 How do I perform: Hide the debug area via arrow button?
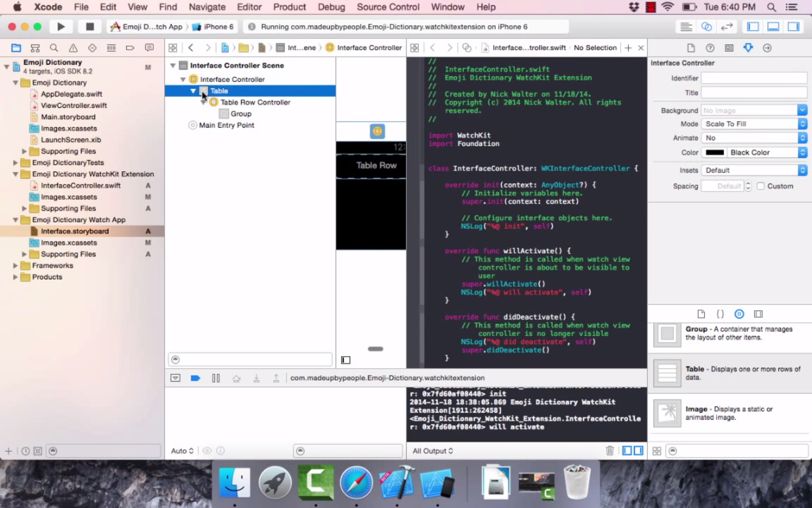click(x=175, y=378)
